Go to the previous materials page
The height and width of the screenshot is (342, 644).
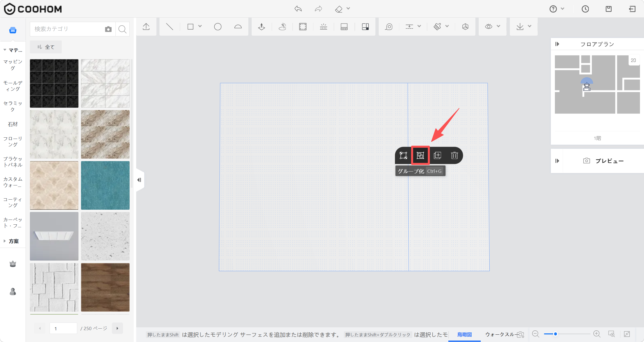[x=40, y=328]
